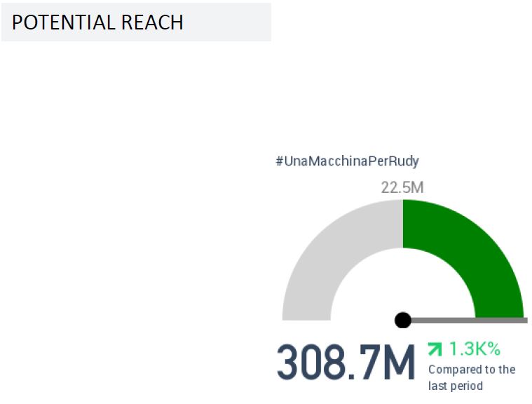
Task: Click the 1.3K% growth percentage
Action: [x=475, y=349]
